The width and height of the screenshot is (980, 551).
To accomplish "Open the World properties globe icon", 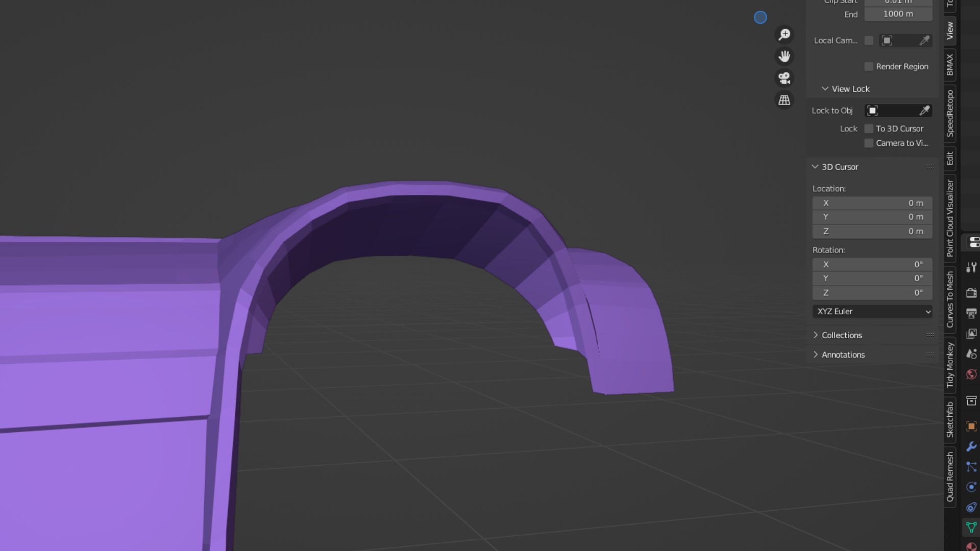I will (x=971, y=374).
